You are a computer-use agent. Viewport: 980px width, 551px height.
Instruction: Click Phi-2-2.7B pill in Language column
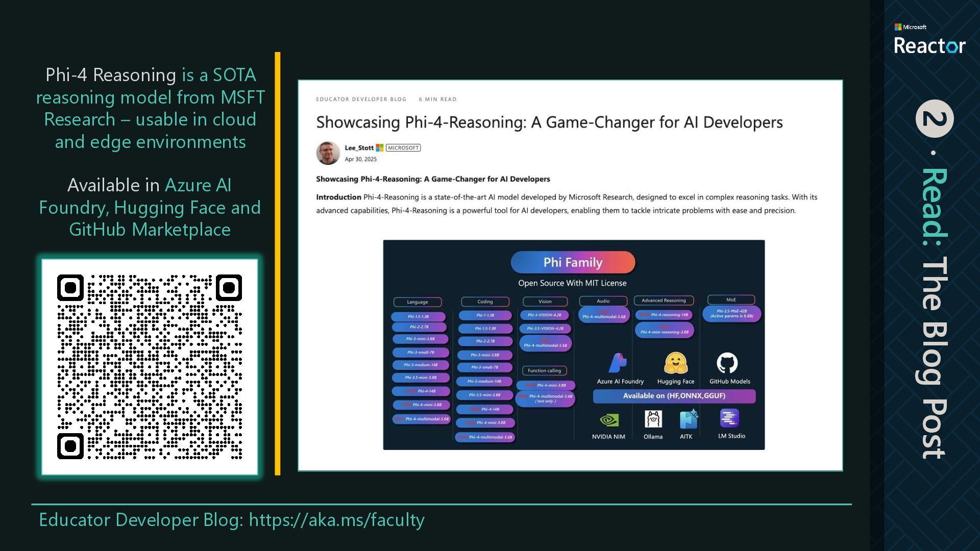[419, 327]
